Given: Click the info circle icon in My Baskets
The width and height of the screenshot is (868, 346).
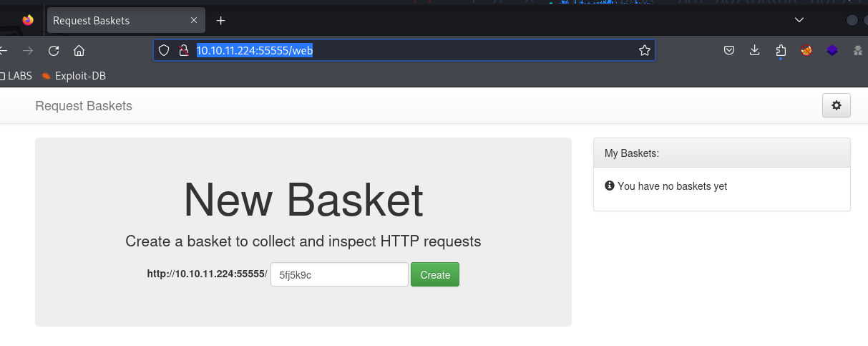Looking at the screenshot, I should 610,186.
